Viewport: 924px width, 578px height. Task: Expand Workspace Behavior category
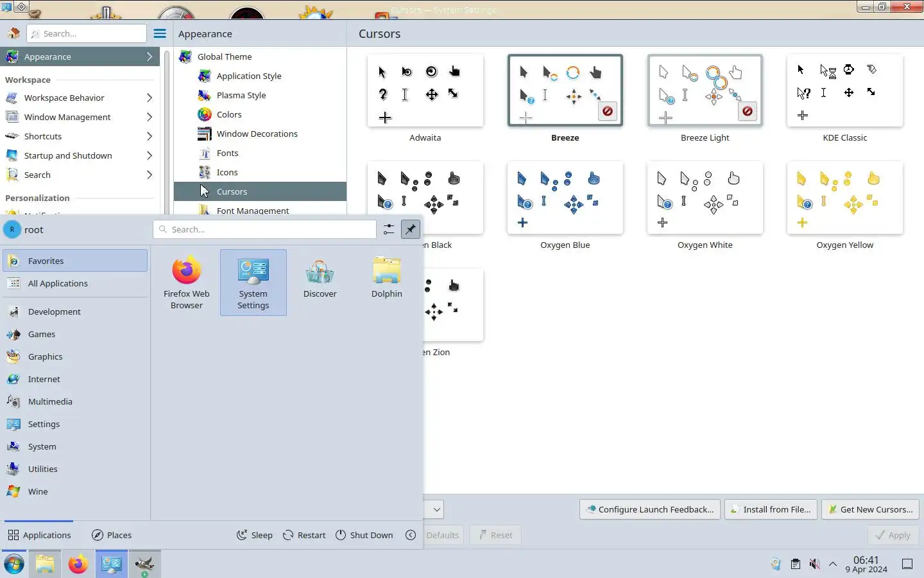149,98
